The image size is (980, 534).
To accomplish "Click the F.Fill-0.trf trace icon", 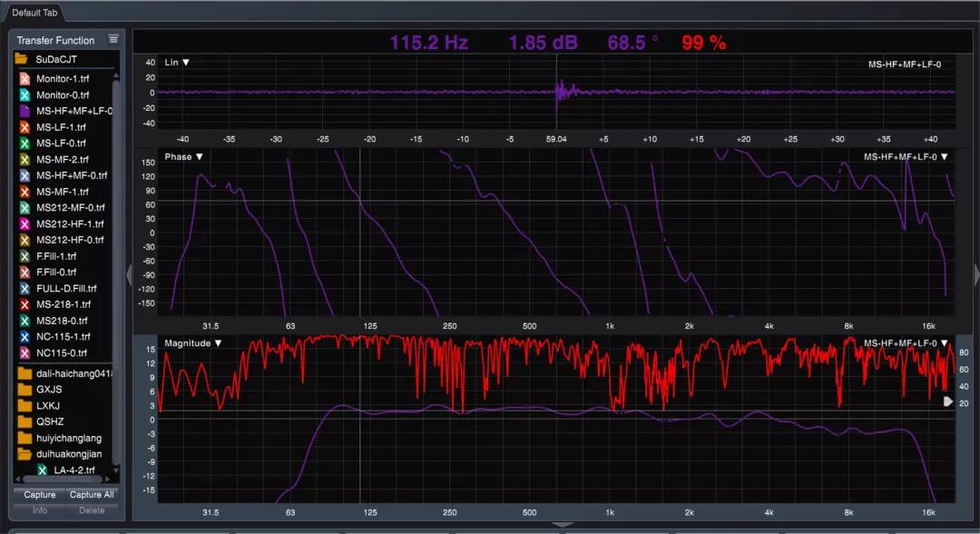I will click(x=24, y=272).
